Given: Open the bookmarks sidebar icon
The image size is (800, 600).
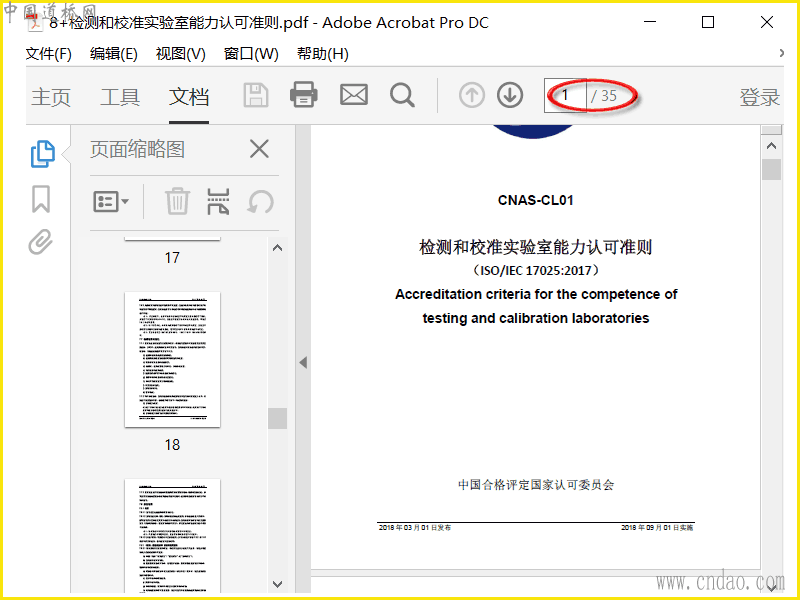Looking at the screenshot, I should pos(41,198).
